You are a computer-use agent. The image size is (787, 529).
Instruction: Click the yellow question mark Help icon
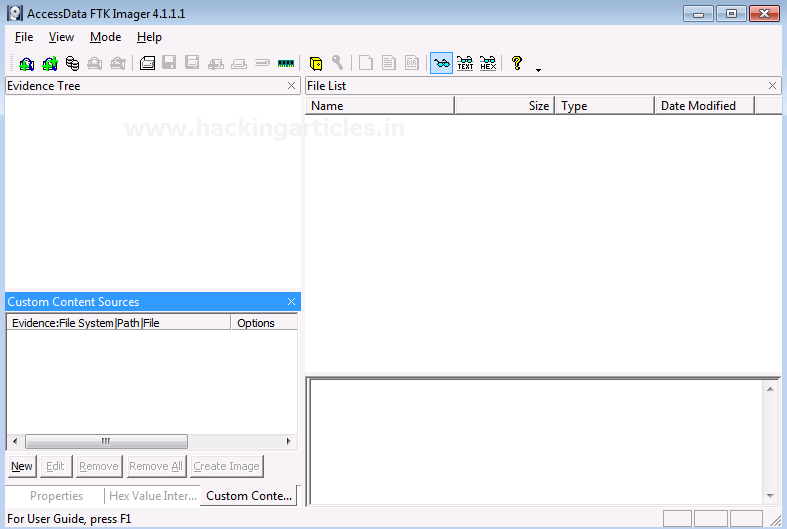[x=516, y=63]
